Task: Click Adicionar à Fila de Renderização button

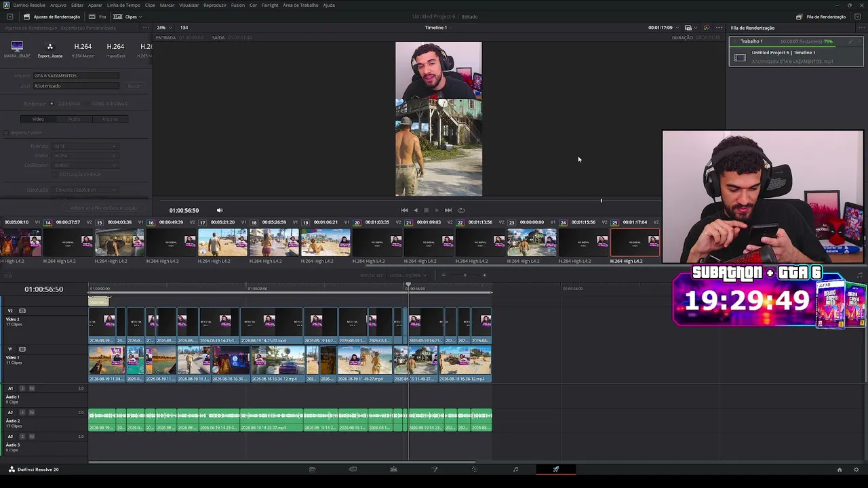Action: (x=104, y=208)
